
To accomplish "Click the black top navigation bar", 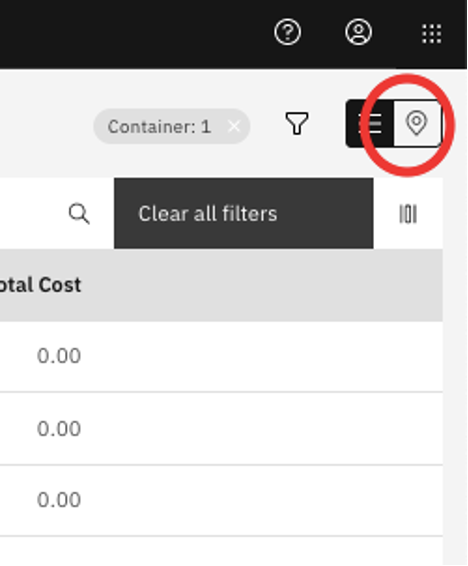I will coord(134,34).
